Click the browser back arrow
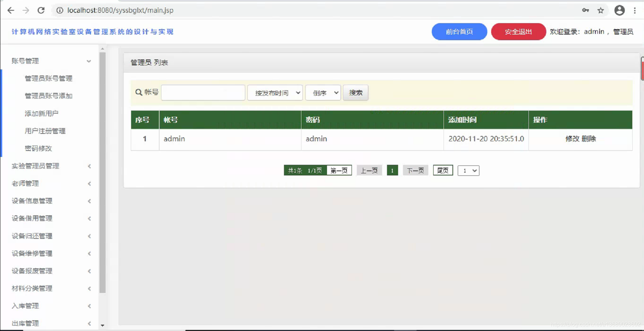 [x=11, y=10]
